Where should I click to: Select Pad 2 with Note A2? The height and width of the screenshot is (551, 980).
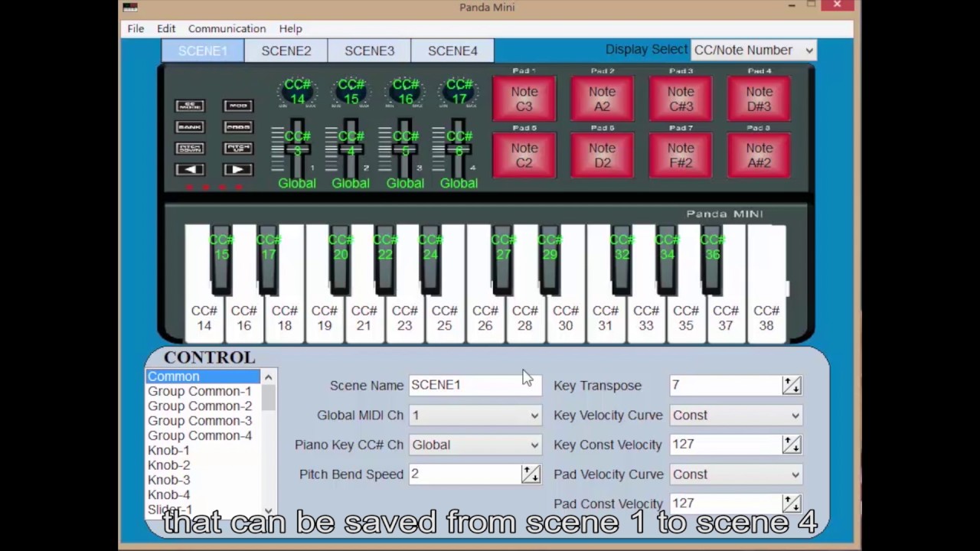point(603,99)
